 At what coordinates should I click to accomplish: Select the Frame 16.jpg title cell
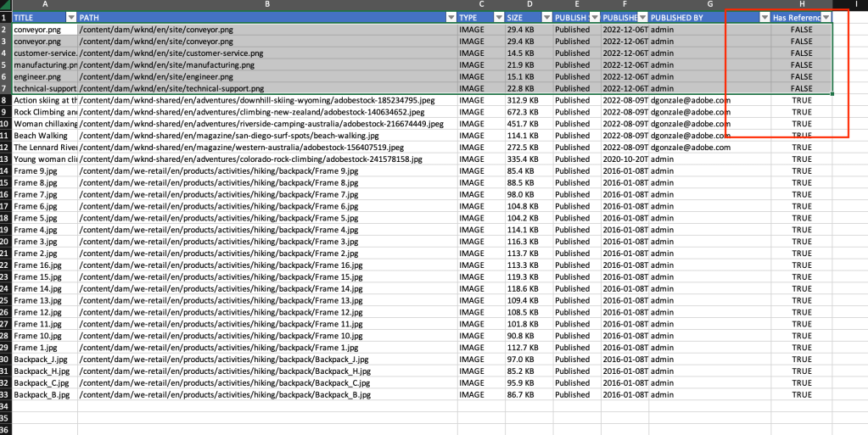click(x=44, y=265)
